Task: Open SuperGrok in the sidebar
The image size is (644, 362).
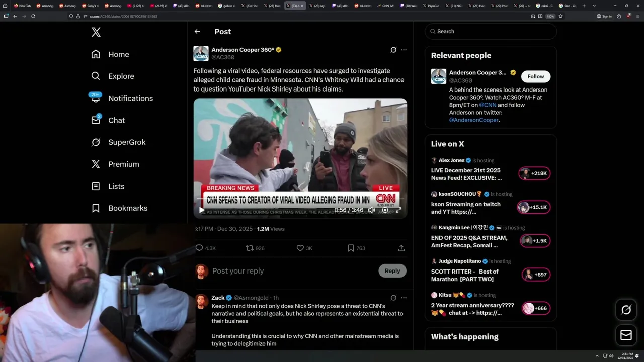Action: 118,142
